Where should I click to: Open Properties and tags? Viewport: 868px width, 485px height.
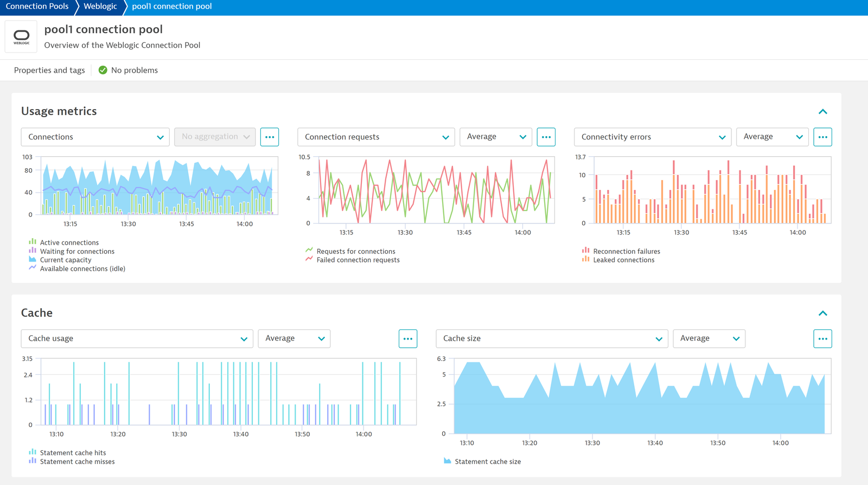(49, 70)
